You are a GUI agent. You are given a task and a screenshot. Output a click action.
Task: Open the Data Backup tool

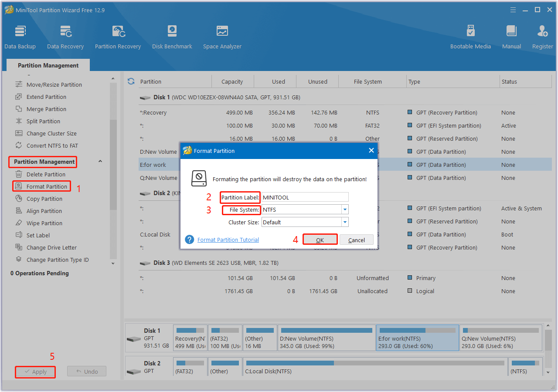pos(20,37)
